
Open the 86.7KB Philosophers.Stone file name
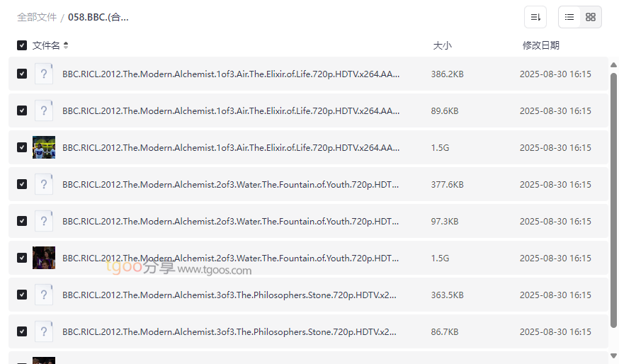[229, 331]
